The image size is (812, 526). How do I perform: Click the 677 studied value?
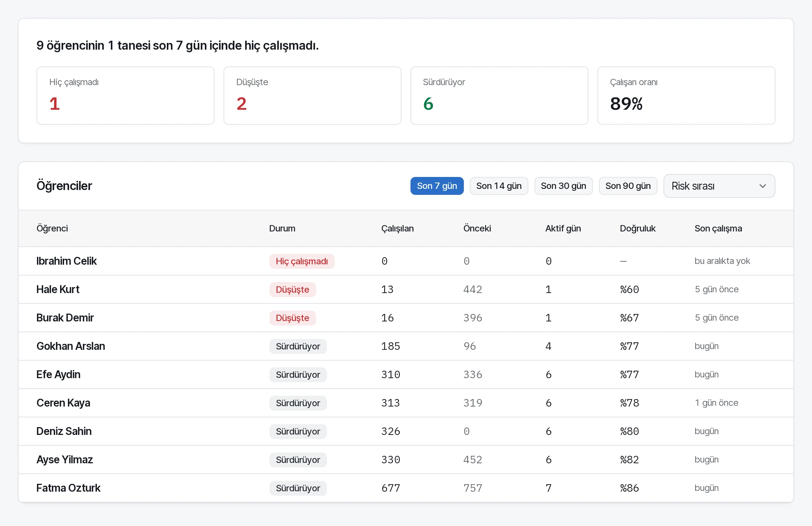point(391,488)
